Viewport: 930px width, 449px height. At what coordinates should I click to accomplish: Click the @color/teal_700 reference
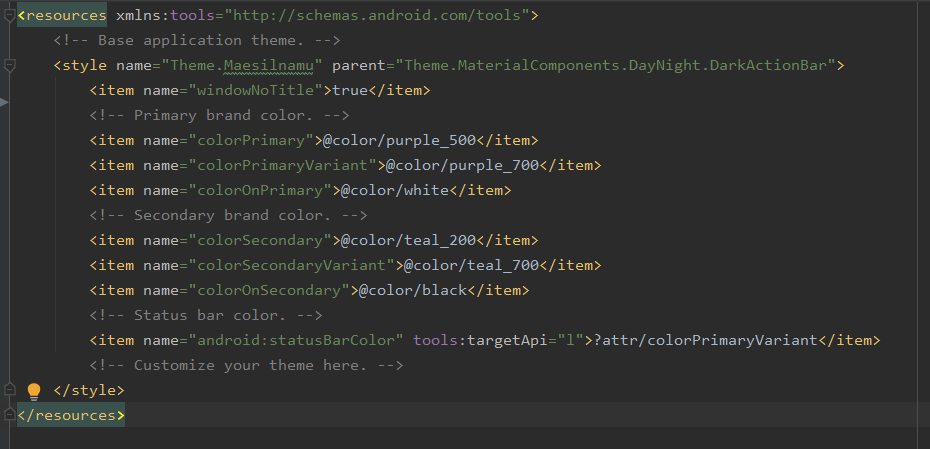pyautogui.click(x=472, y=265)
